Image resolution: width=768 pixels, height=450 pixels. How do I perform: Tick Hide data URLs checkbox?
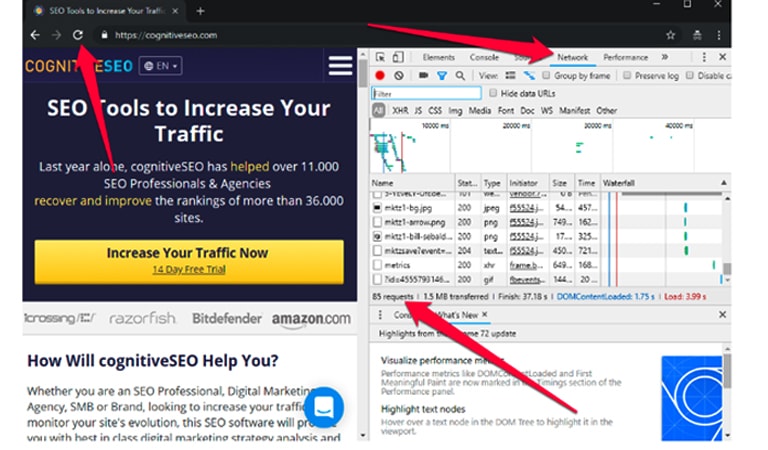[493, 93]
